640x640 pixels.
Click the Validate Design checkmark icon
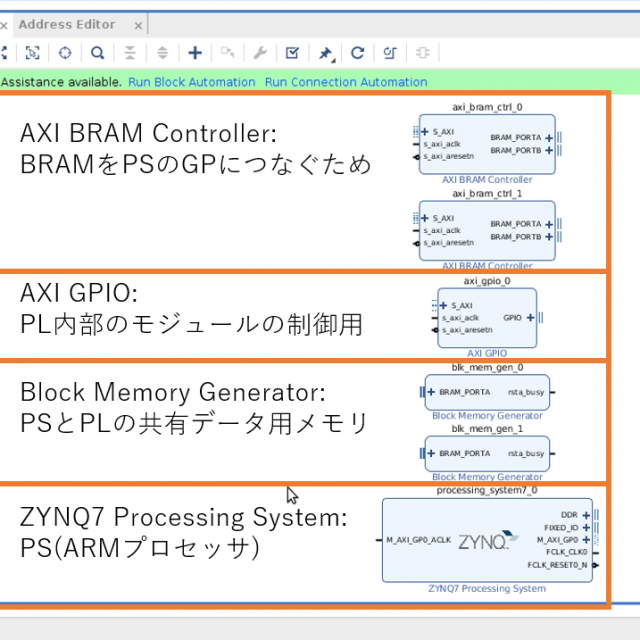292,53
